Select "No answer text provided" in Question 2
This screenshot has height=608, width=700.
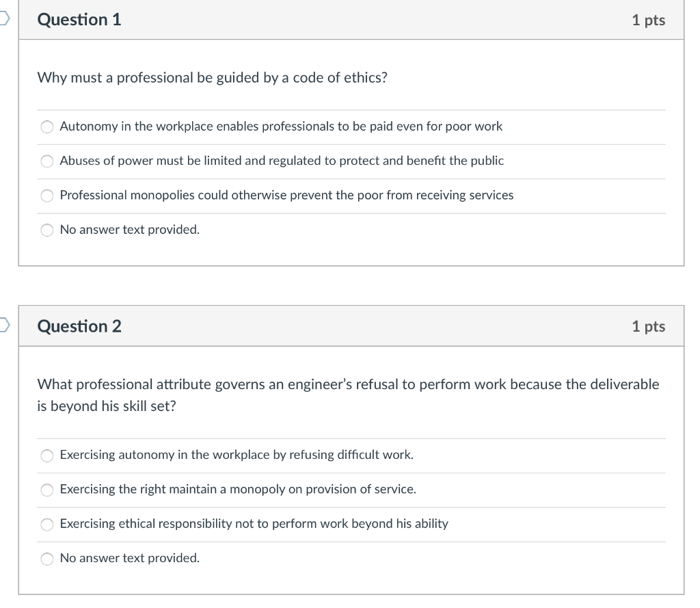46,559
